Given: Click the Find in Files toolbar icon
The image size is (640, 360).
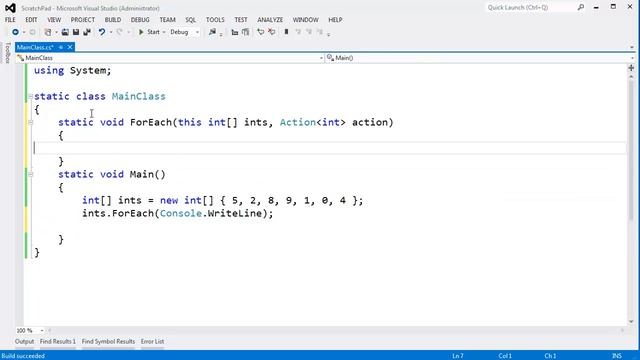Looking at the screenshot, I should 212,32.
